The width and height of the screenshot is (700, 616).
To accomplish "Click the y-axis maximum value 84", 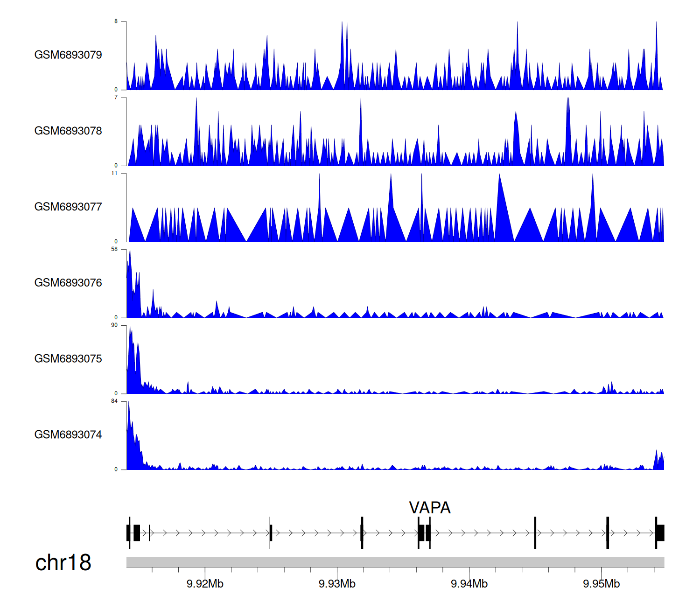I will tap(114, 401).
